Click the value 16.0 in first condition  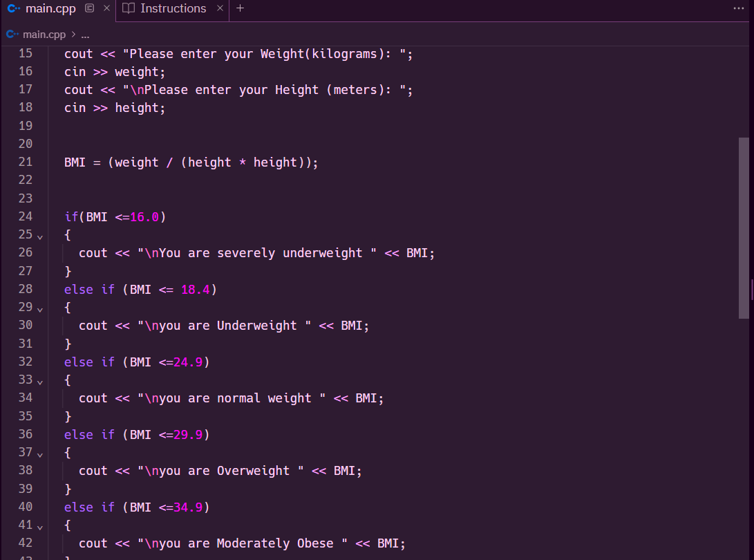(144, 217)
